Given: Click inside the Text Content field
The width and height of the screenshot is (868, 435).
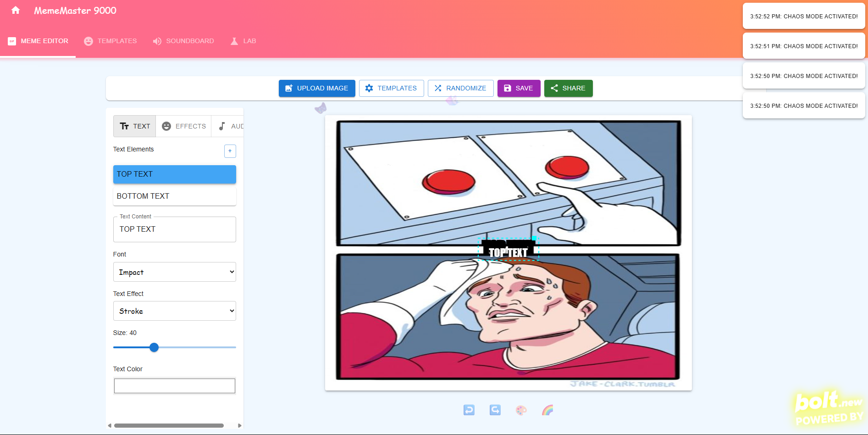Looking at the screenshot, I should [174, 229].
